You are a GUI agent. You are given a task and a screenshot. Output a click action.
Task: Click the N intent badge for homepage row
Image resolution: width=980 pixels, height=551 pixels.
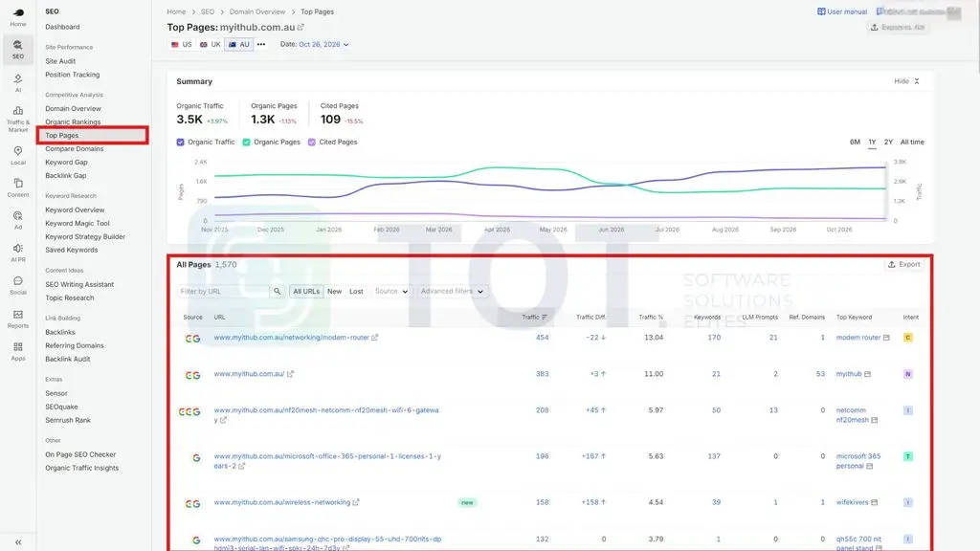pos(907,374)
